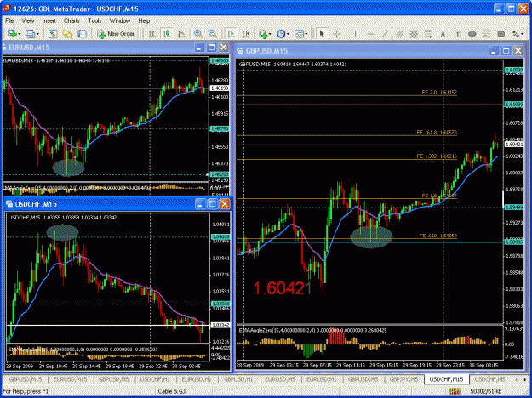Select the Fibonacci Expansion tool
The height and width of the screenshot is (398, 532).
click(487, 33)
